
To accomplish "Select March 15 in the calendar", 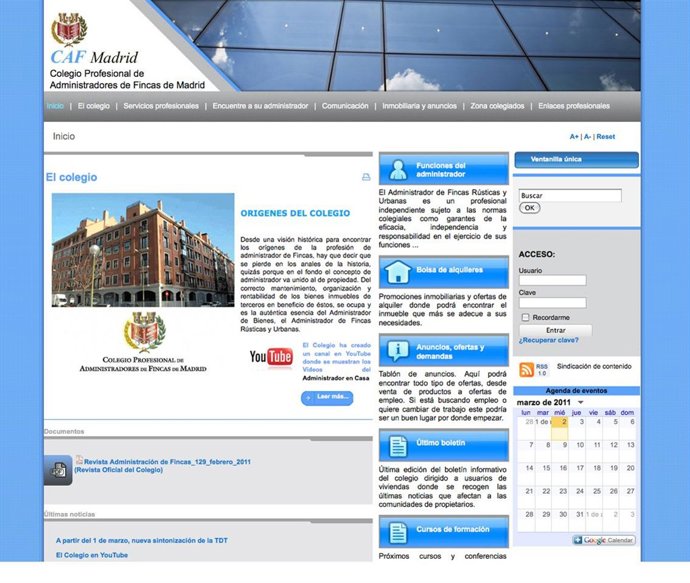I will 543,474.
